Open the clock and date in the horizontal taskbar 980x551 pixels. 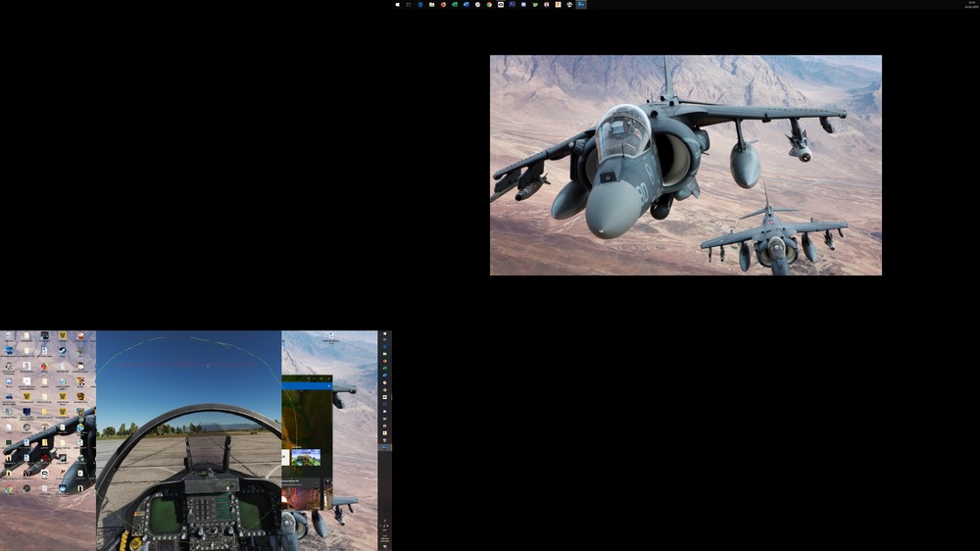971,4
